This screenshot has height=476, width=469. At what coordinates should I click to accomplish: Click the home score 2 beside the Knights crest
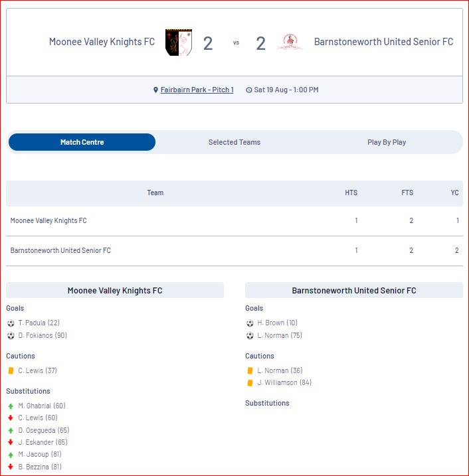208,43
